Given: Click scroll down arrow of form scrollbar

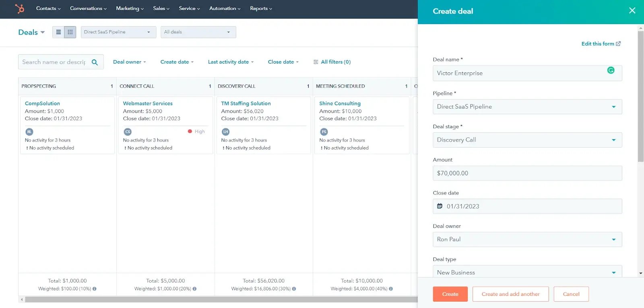Looking at the screenshot, I should [x=641, y=273].
